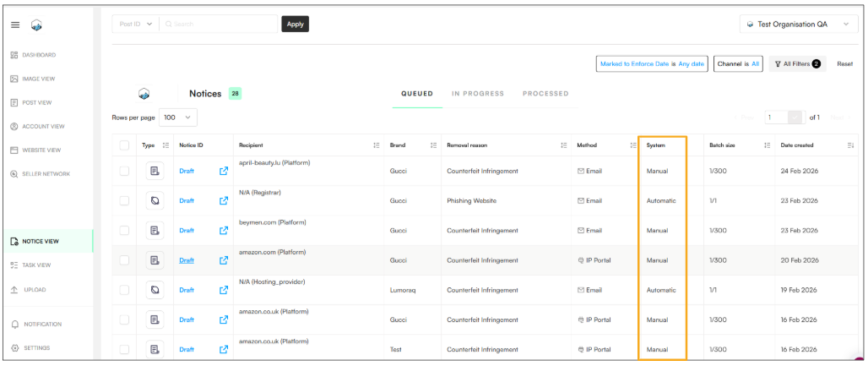Image resolution: width=868 pixels, height=366 pixels.
Task: Open external link icon for april-beauty.lu notice
Action: 224,171
